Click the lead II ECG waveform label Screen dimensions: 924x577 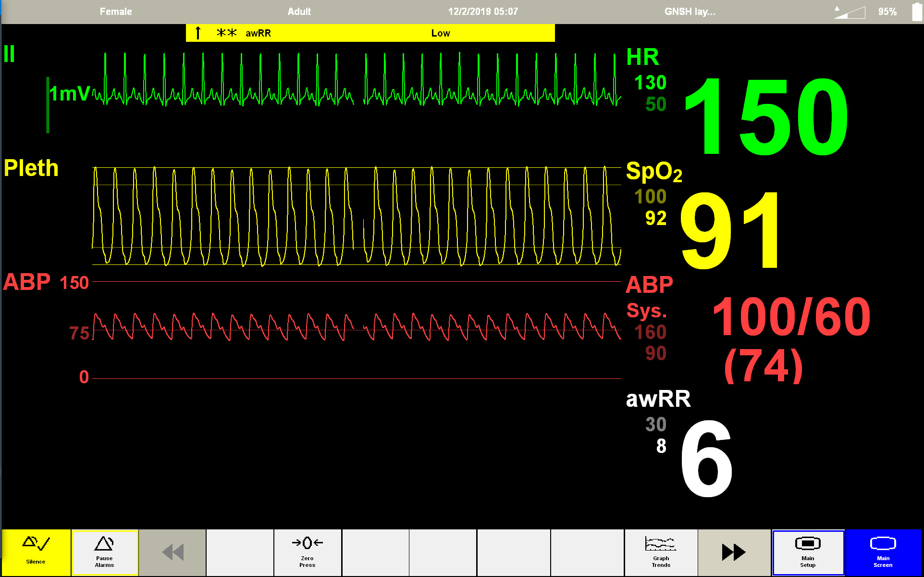[x=10, y=54]
